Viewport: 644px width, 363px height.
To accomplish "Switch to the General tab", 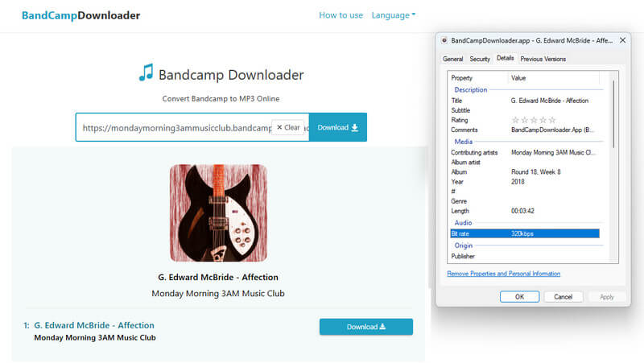I will (x=453, y=59).
